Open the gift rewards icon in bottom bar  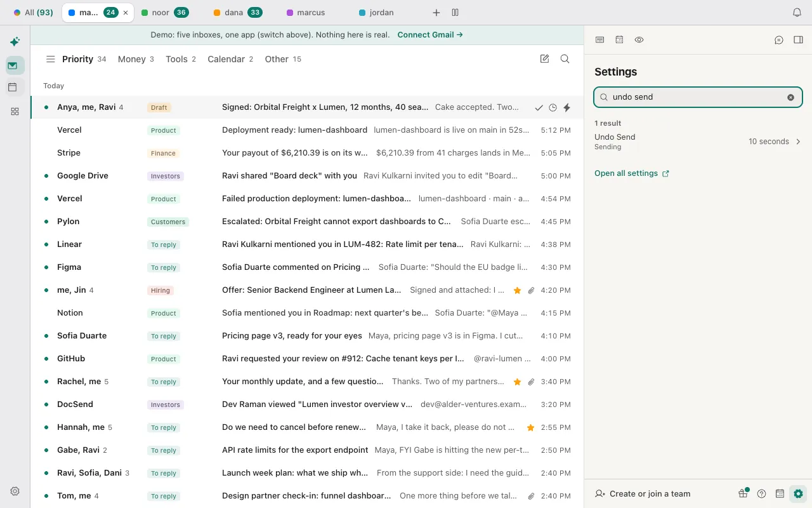[743, 493]
